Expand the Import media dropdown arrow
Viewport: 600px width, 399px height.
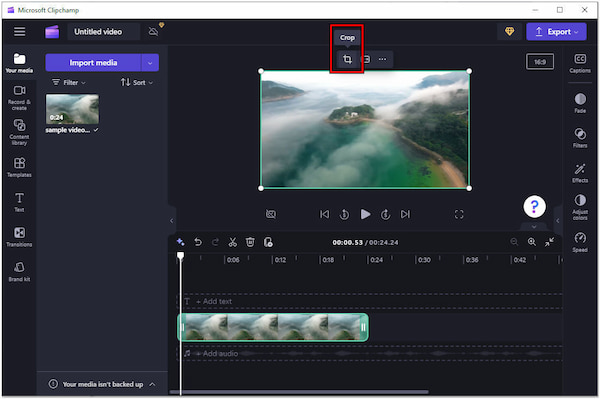coord(150,63)
